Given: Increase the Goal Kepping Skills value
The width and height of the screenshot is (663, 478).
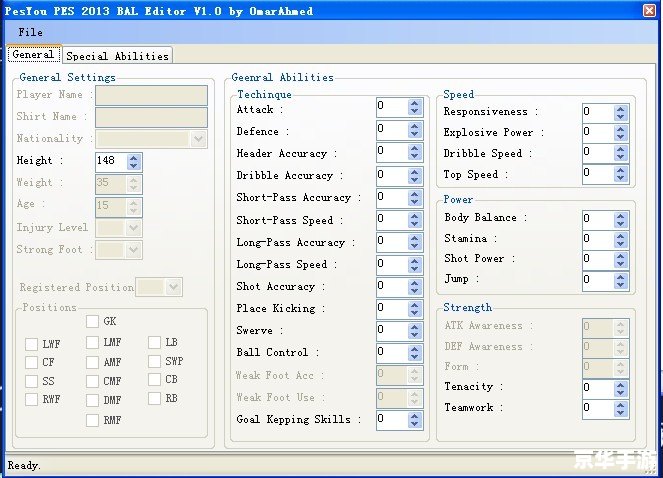Looking at the screenshot, I should pos(415,416).
